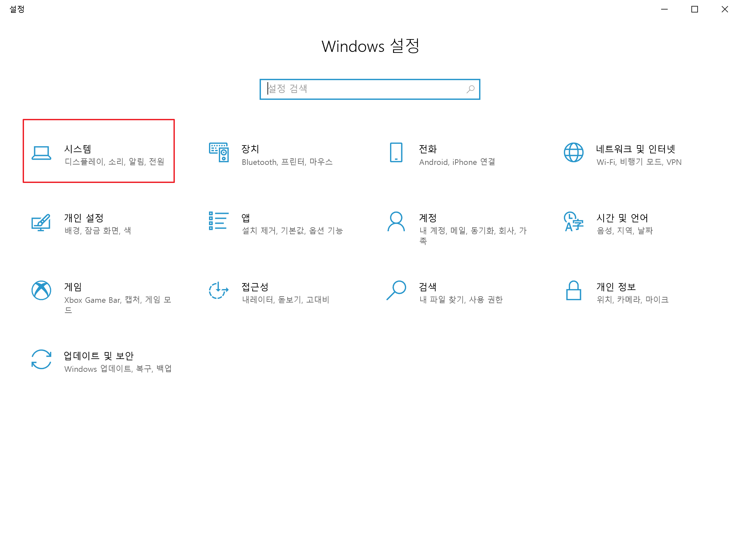Open the 앱 list icon
Screen dimensions: 740x560
coord(219,221)
